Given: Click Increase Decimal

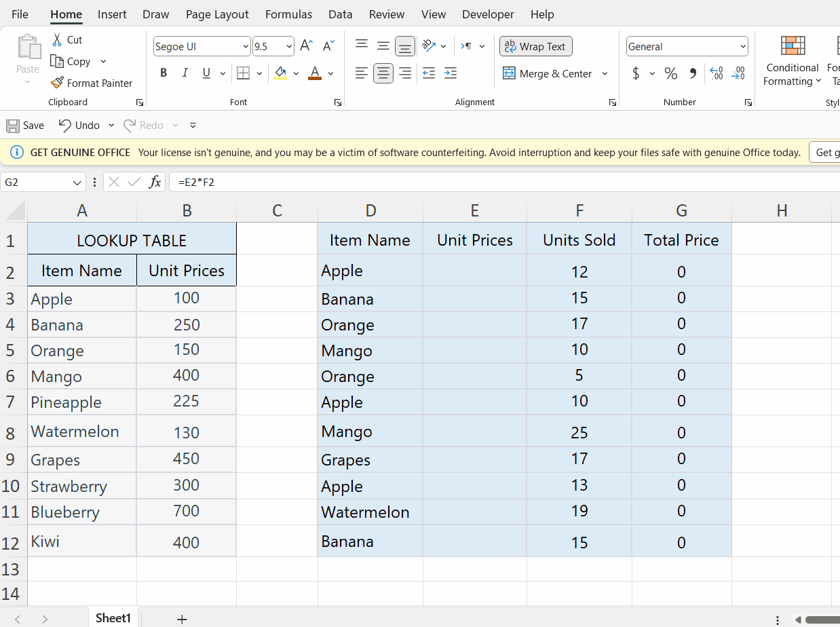Looking at the screenshot, I should pyautogui.click(x=715, y=73).
